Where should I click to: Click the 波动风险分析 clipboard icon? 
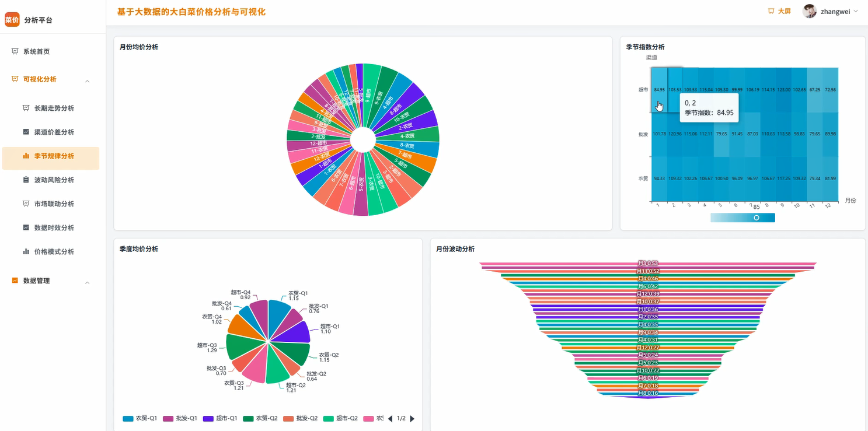click(x=26, y=180)
